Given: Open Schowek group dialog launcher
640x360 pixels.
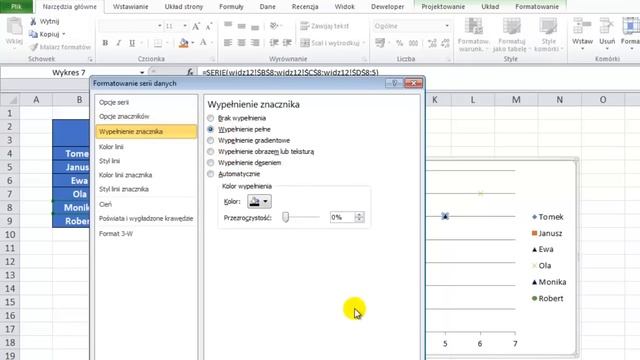Looking at the screenshot, I should 90,60.
